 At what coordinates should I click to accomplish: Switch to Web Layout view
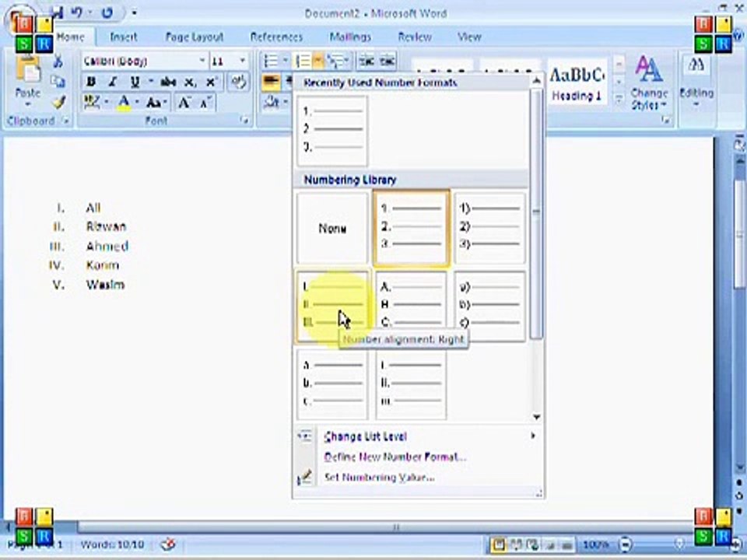(x=532, y=544)
